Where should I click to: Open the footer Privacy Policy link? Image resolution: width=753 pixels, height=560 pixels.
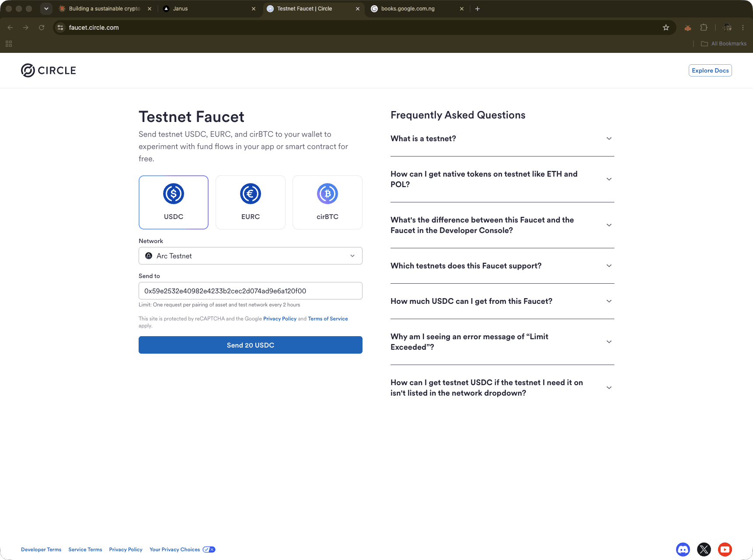point(126,550)
